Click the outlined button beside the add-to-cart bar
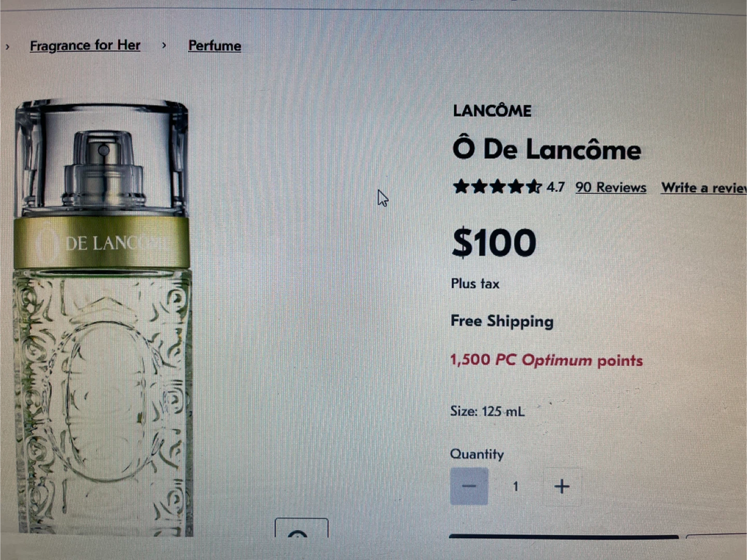The height and width of the screenshot is (560, 747). click(716, 536)
